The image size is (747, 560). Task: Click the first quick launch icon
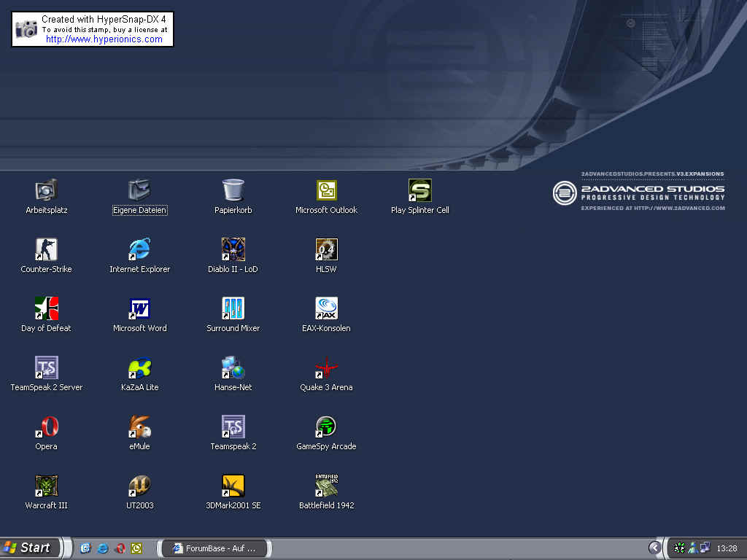click(85, 548)
